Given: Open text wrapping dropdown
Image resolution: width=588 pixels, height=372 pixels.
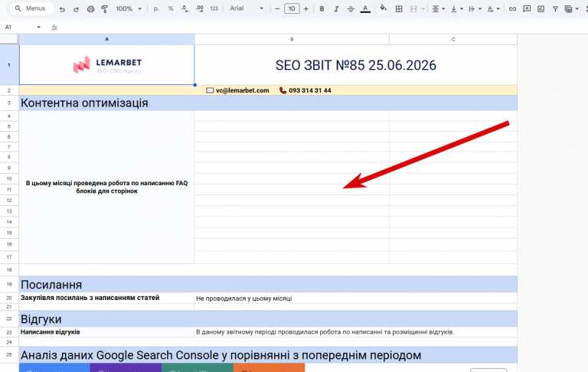Looking at the screenshot, I should click(475, 8).
